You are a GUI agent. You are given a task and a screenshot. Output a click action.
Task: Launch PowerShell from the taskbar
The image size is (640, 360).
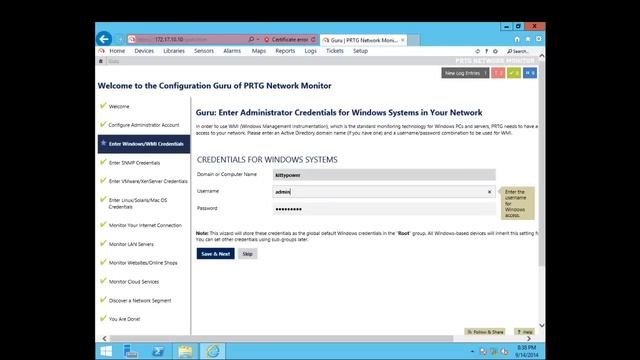click(158, 351)
